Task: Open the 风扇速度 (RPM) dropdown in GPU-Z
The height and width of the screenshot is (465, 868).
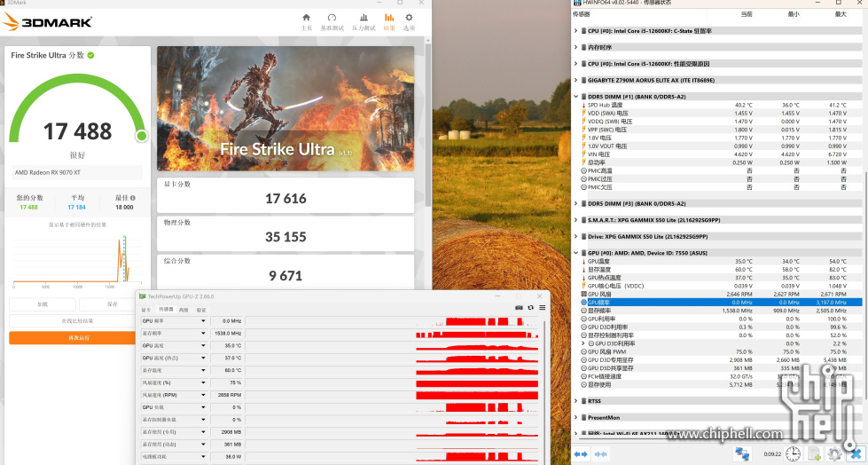Action: pos(203,395)
